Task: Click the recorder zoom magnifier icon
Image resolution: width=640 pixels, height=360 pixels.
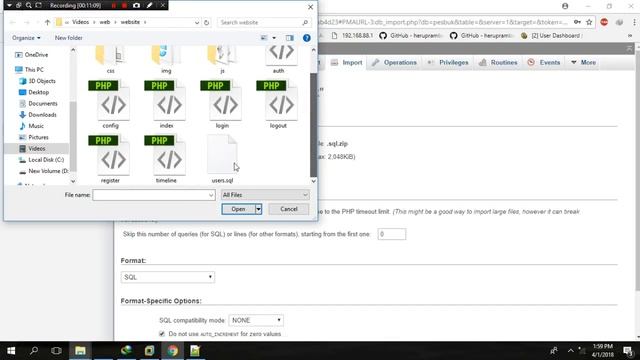Action: tap(29, 5)
